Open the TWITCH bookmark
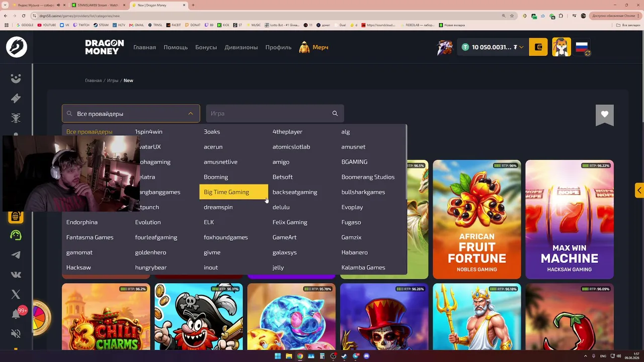Viewport: 644px width, 362px height. (82, 25)
